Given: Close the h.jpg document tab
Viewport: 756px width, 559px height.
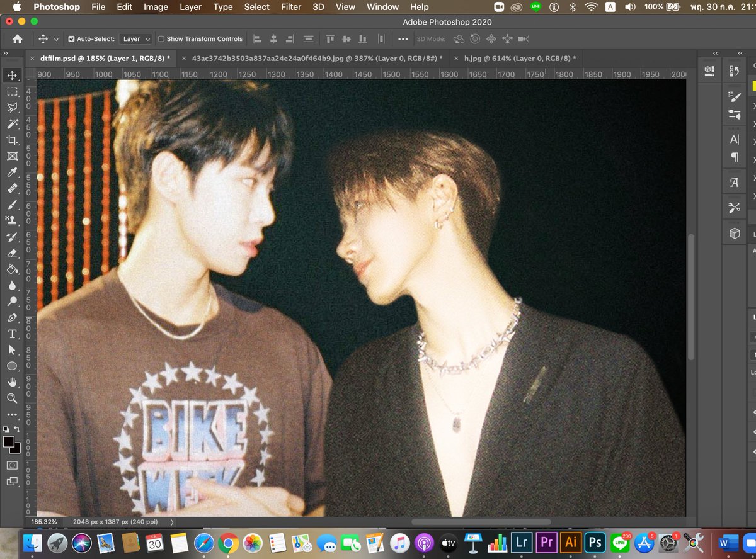Looking at the screenshot, I should click(x=457, y=59).
